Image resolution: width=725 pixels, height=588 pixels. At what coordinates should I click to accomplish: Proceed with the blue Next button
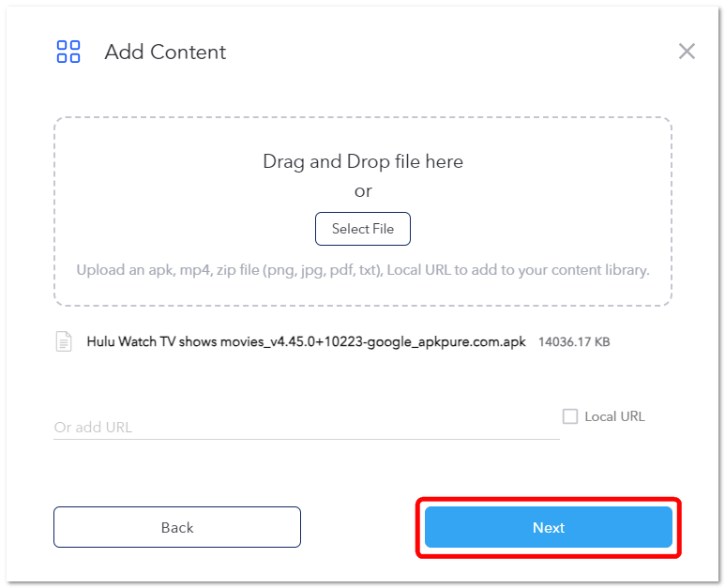[x=549, y=527]
